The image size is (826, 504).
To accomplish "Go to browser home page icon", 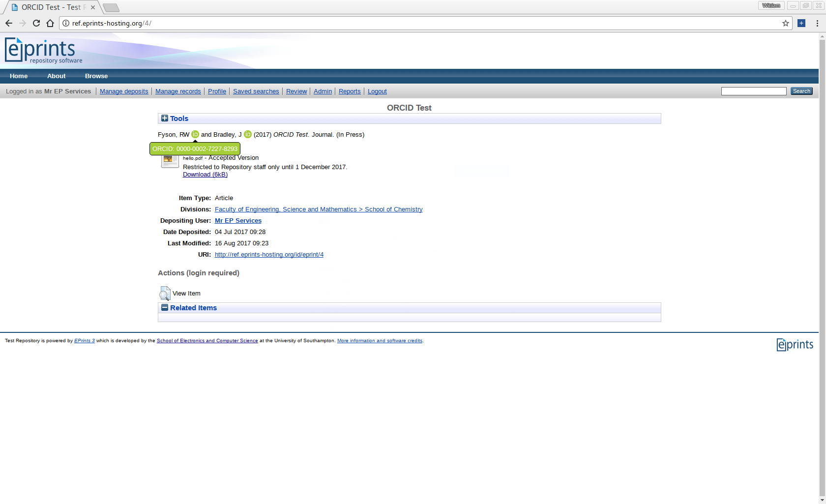I will tap(50, 23).
